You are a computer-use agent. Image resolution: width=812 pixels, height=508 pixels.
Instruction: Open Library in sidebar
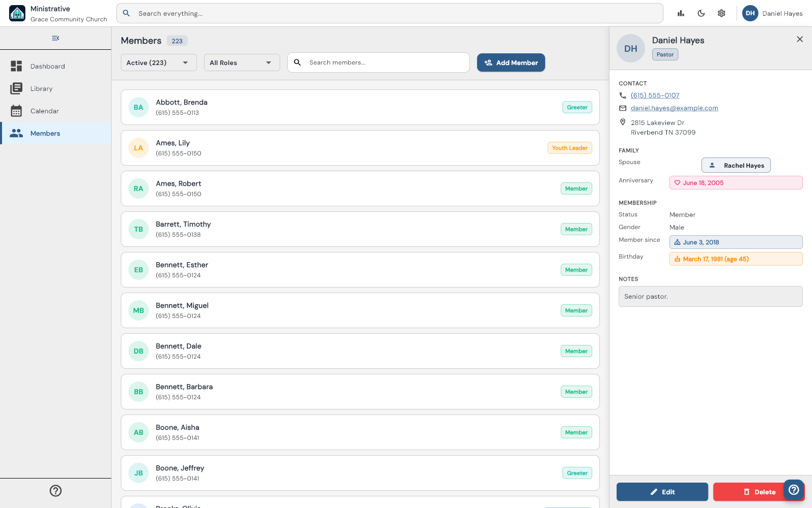pyautogui.click(x=56, y=88)
